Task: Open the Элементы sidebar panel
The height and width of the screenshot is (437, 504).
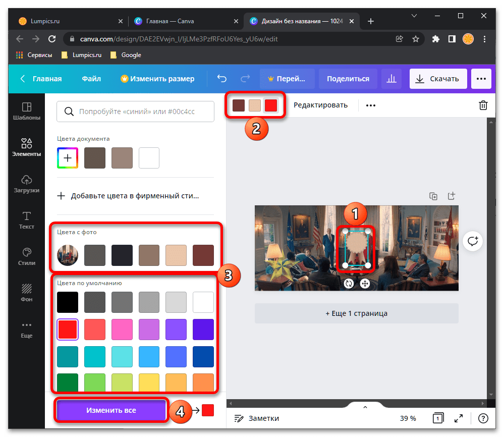Action: 27,147
